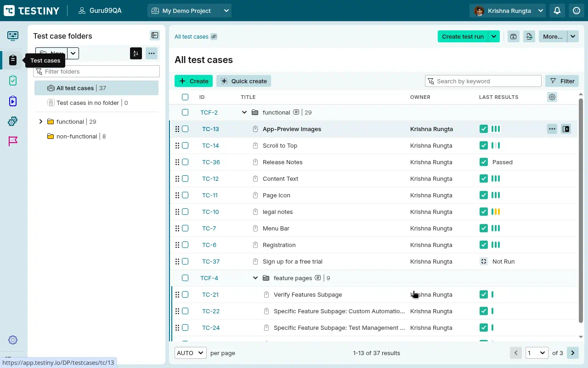Open the Krishna Rungta user dropdown

(x=507, y=11)
